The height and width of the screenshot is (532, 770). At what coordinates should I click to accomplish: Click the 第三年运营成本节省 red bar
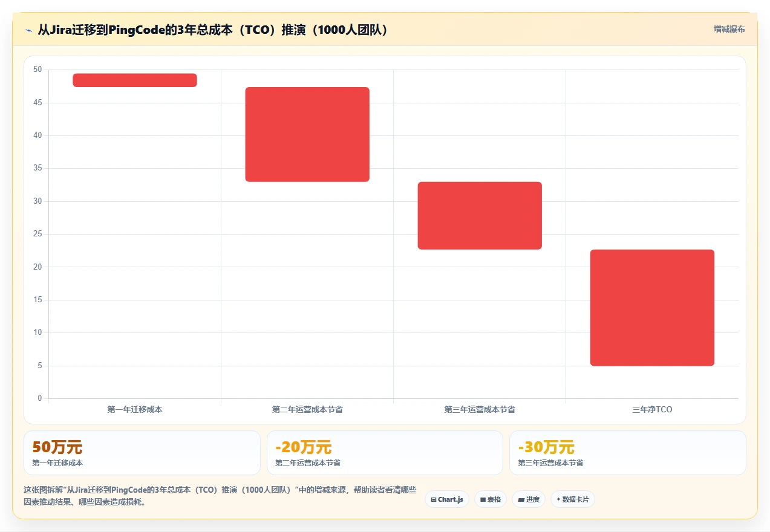click(480, 216)
